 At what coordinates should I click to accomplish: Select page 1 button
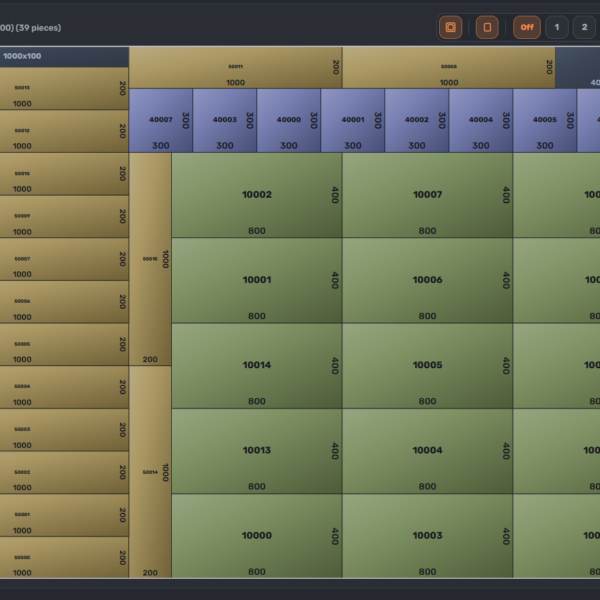point(557,27)
